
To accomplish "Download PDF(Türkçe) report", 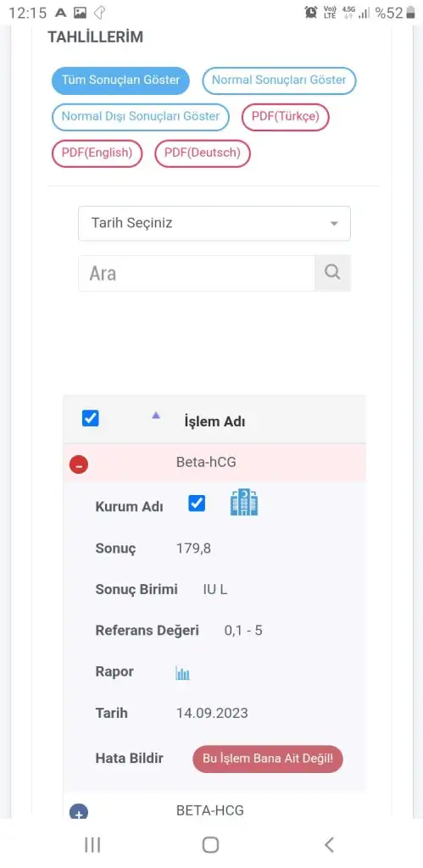I will tap(285, 117).
